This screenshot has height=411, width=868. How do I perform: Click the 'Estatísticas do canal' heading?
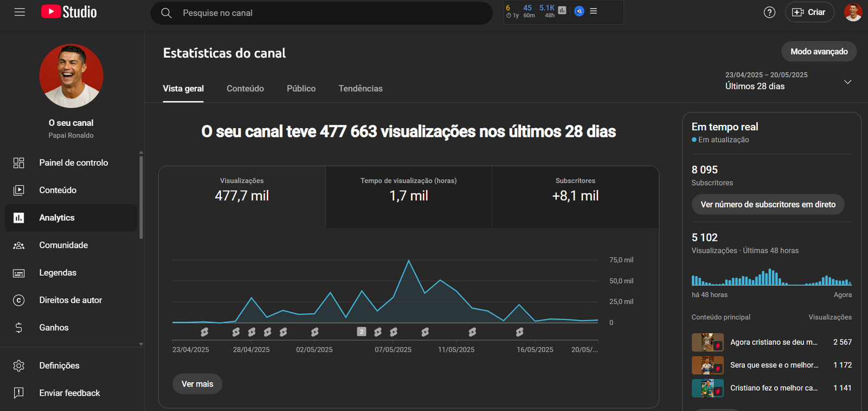[224, 53]
